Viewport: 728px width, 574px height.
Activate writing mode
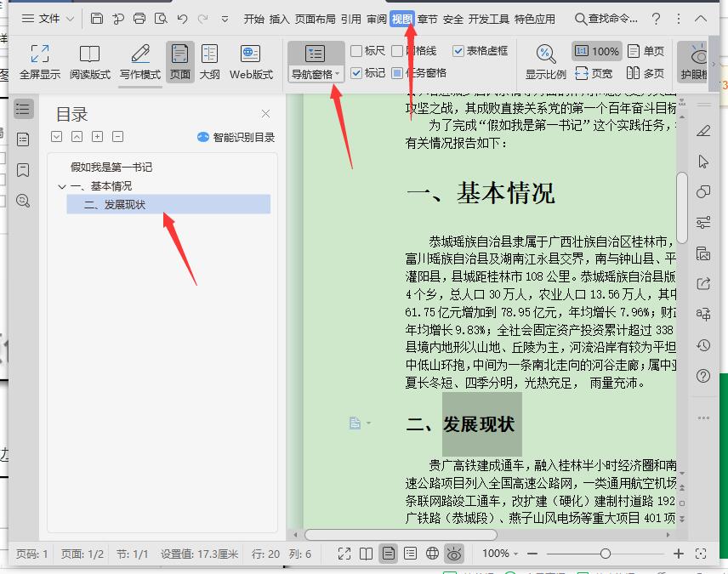coord(139,62)
